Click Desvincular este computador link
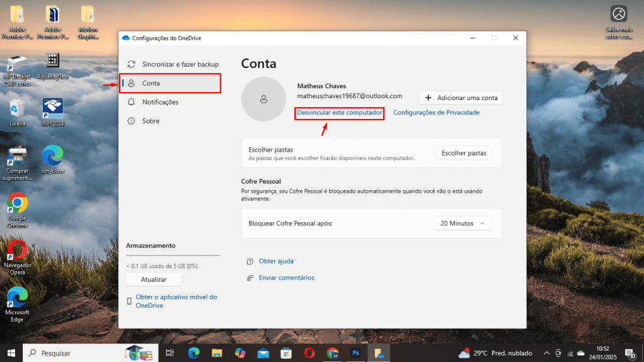This screenshot has height=362, width=644. pos(339,112)
